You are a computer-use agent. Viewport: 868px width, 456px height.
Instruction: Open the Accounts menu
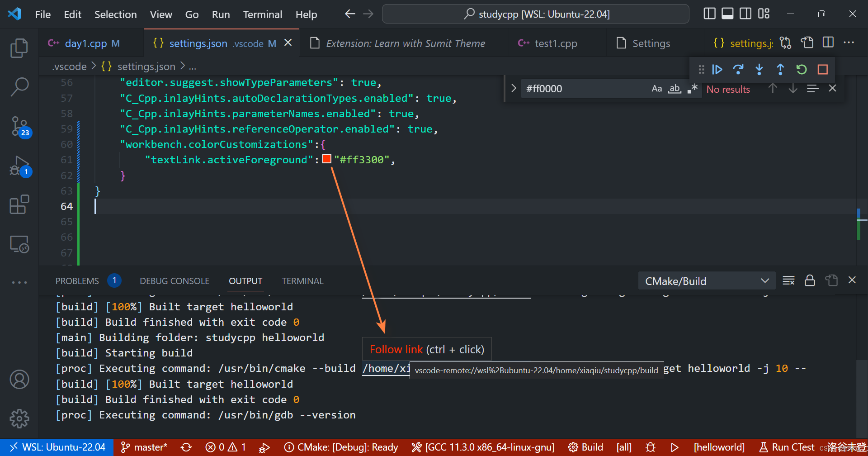tap(19, 379)
